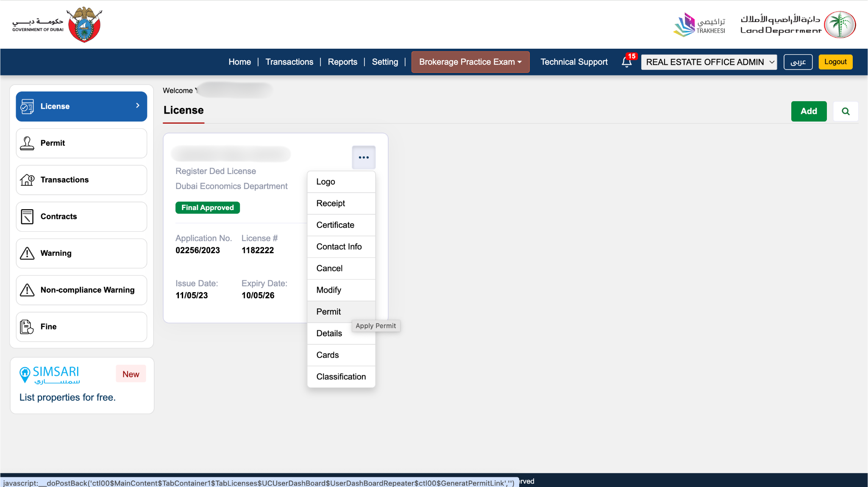
Task: Select the Non-compliance Warning icon
Action: click(x=27, y=290)
